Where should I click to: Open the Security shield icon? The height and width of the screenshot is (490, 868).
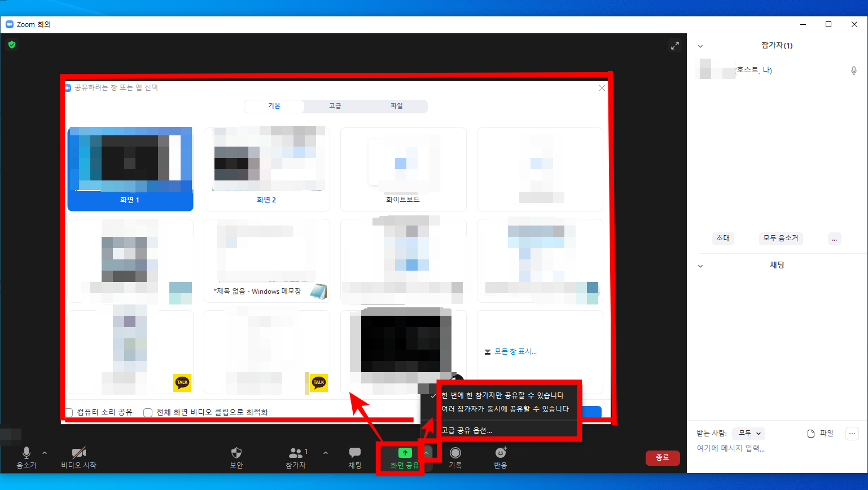[x=236, y=452]
